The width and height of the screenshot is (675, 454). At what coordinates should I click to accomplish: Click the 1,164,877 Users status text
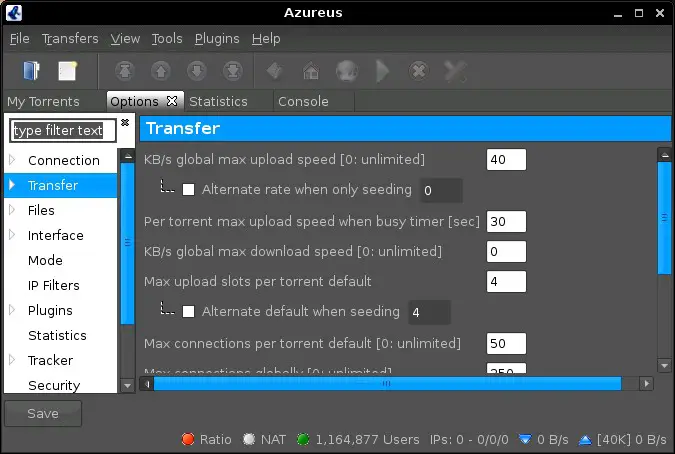click(367, 439)
